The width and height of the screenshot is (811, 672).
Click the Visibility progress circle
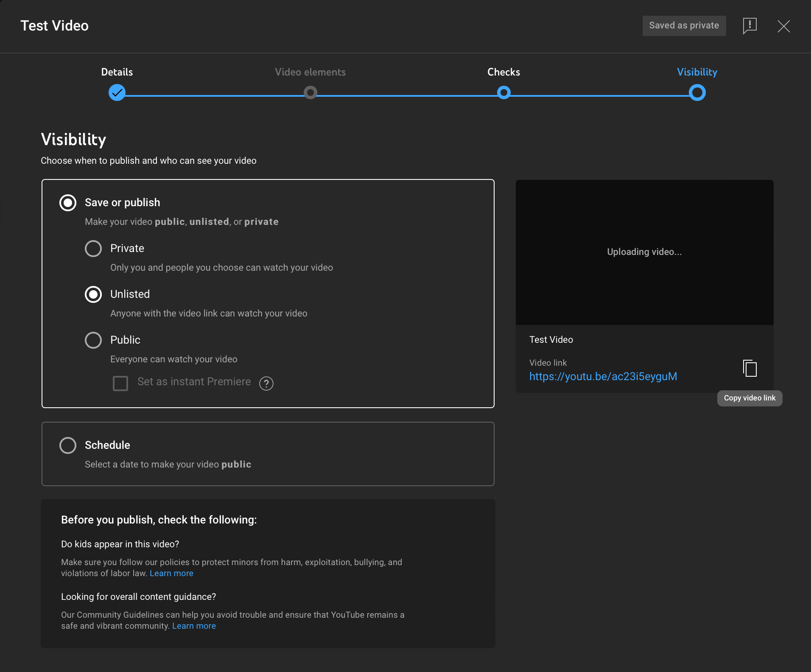click(697, 92)
